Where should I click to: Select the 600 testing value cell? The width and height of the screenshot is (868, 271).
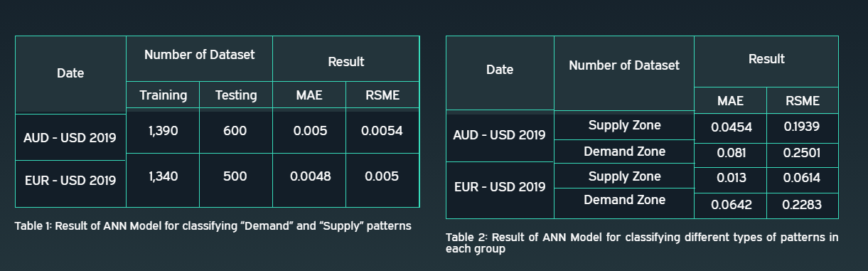[x=235, y=132]
